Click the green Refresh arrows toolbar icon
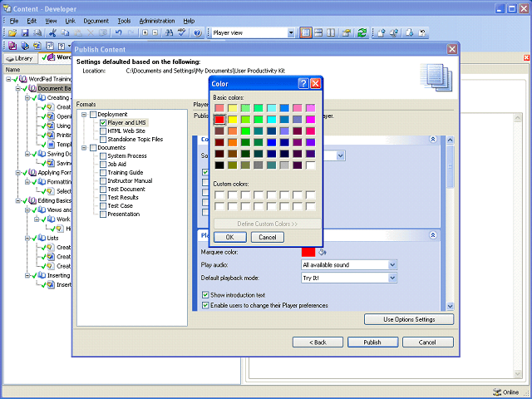The width and height of the screenshot is (532, 399). [x=362, y=33]
